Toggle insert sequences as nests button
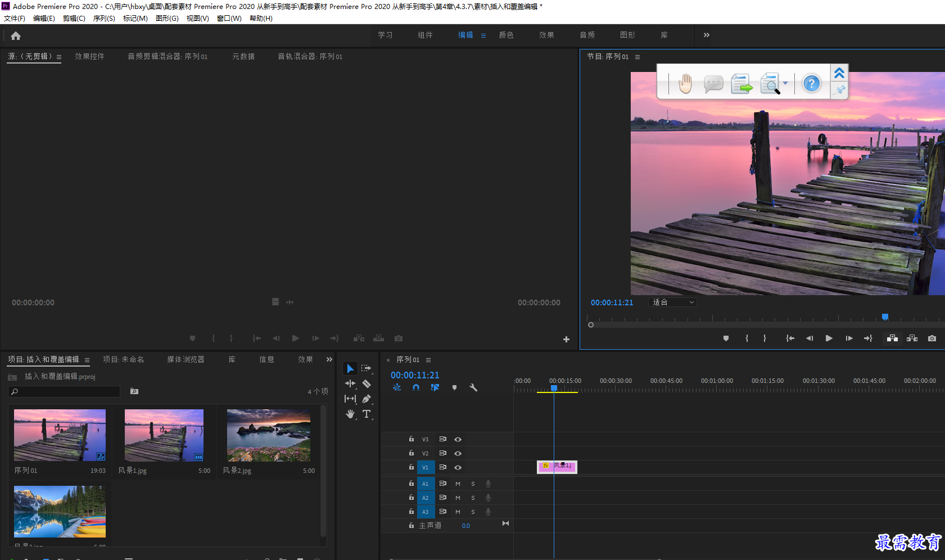Screen dimensions: 945x560 pos(397,387)
